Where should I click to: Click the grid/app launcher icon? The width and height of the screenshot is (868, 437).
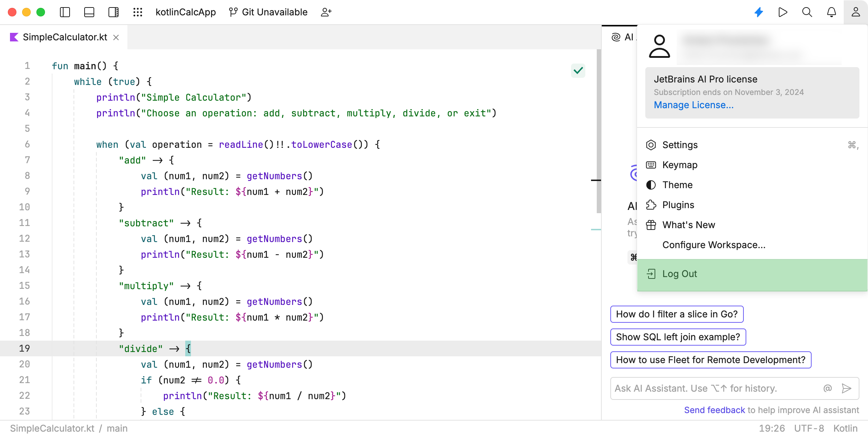coord(138,12)
